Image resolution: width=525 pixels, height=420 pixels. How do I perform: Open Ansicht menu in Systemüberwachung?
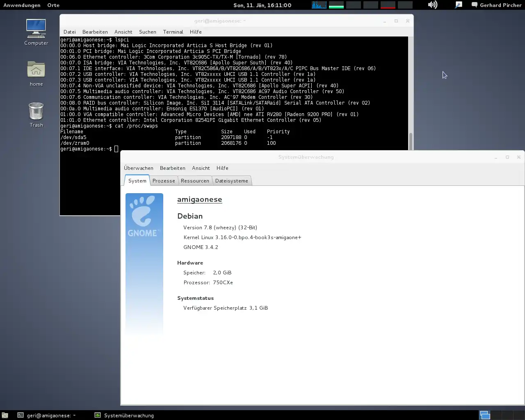201,168
